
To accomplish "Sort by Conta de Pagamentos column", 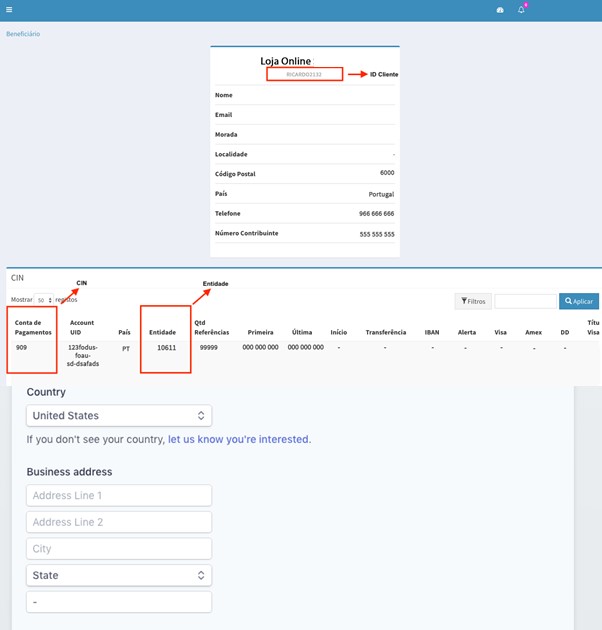I will pyautogui.click(x=32, y=327).
